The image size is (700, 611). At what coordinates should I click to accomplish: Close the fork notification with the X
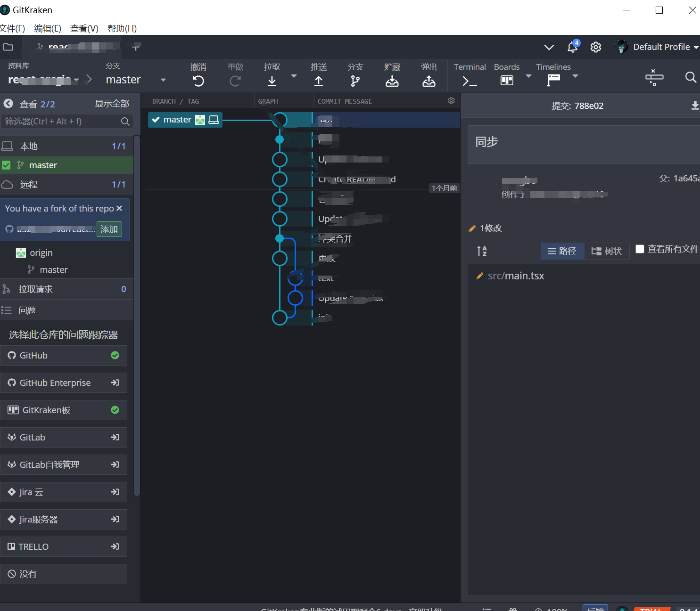tap(119, 208)
